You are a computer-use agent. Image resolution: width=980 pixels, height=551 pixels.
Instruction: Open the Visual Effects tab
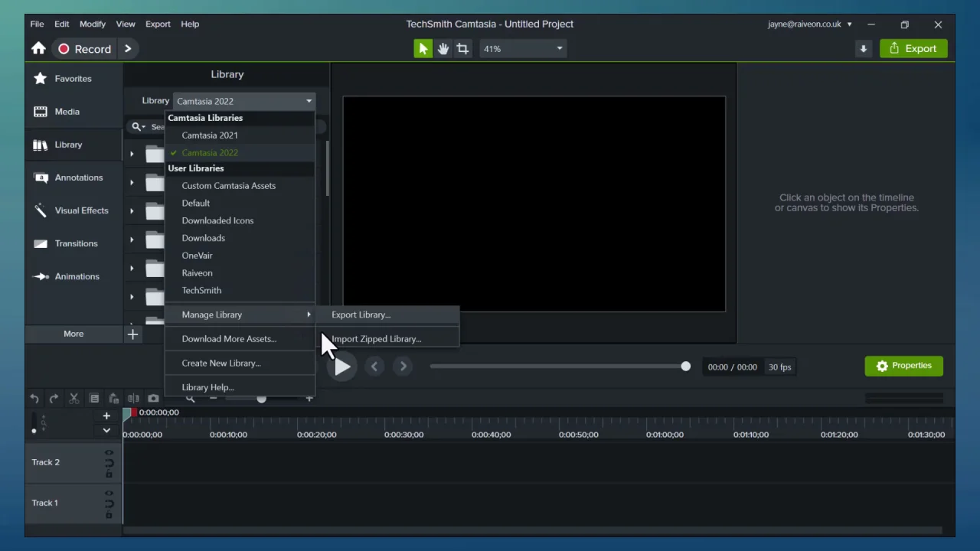[x=73, y=210]
